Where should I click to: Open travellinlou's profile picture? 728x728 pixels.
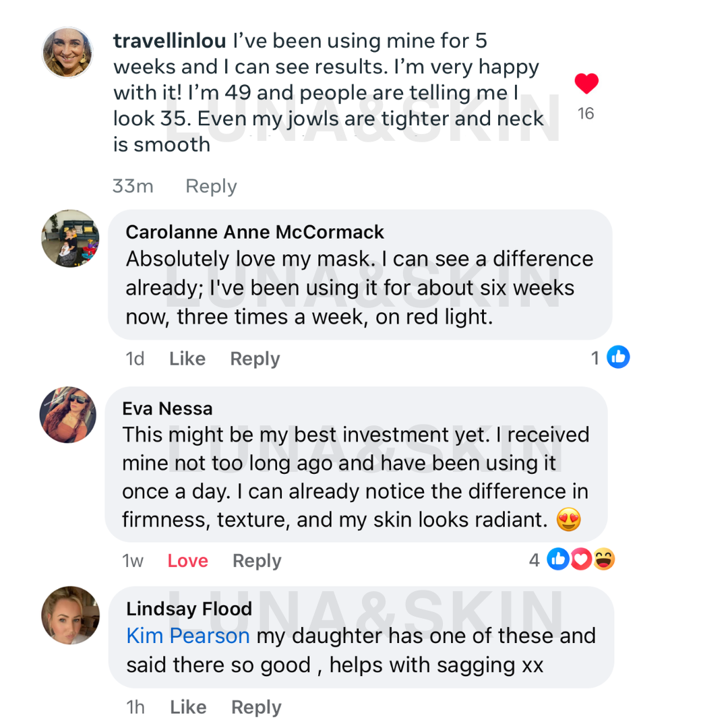[67, 53]
